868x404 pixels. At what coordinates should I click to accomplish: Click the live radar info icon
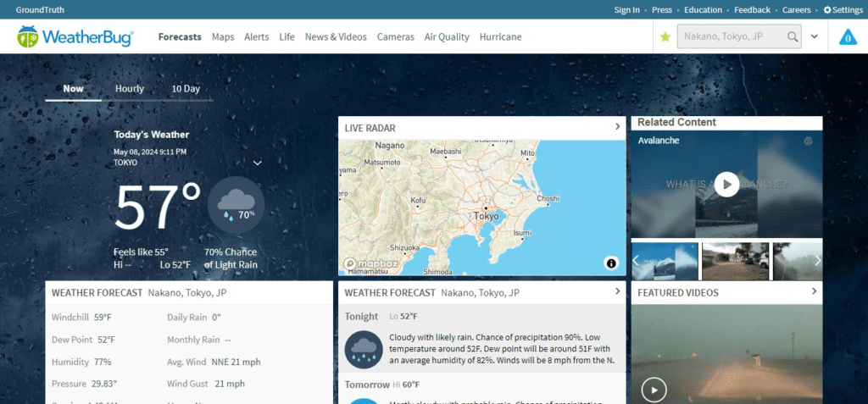[611, 263]
